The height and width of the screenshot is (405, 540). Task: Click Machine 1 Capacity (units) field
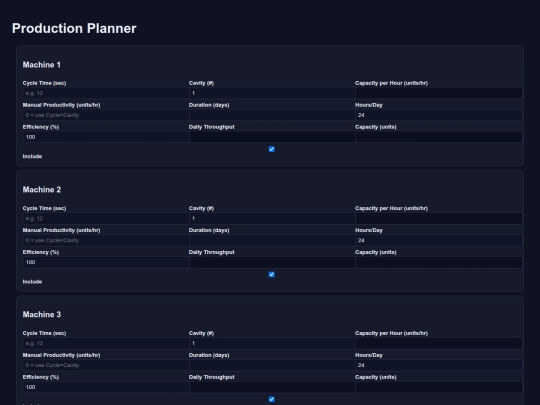pyautogui.click(x=439, y=137)
